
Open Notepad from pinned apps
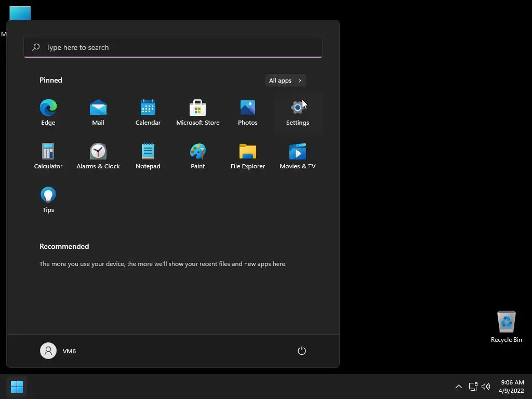click(x=148, y=156)
